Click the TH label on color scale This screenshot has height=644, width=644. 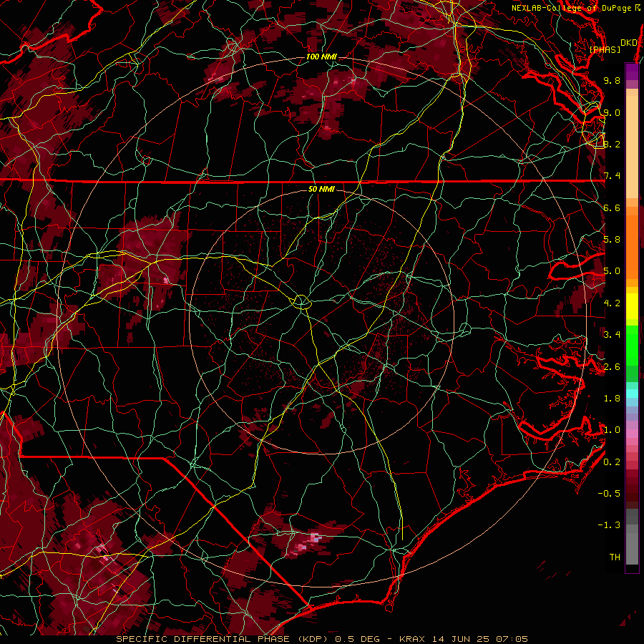coord(615,557)
